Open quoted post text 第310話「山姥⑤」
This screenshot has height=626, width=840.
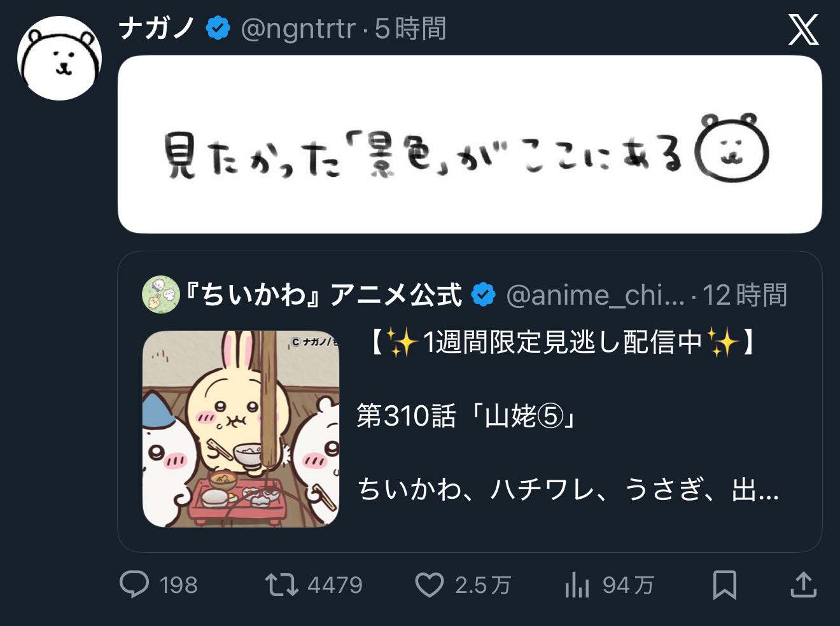point(466,417)
